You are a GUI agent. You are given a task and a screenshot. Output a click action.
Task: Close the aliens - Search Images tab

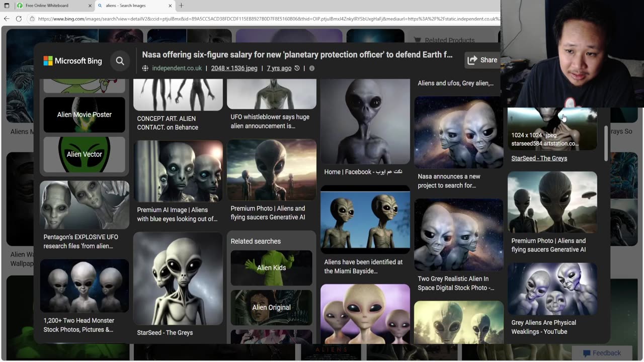click(170, 6)
